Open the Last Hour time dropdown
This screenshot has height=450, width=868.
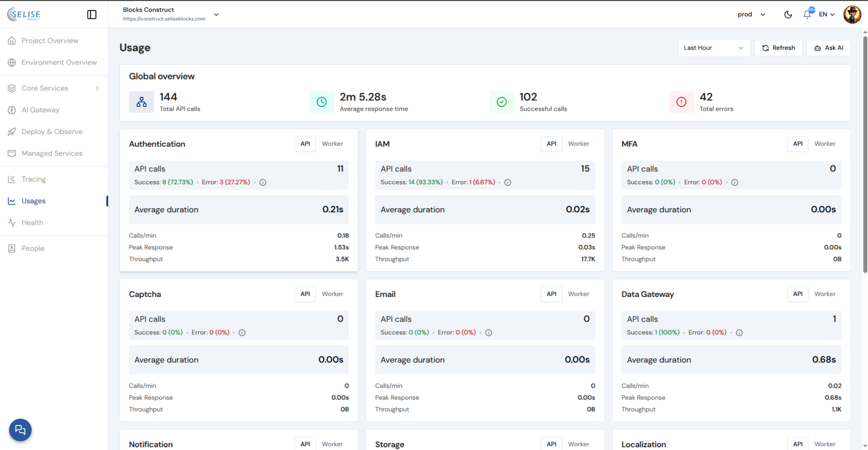tap(713, 48)
